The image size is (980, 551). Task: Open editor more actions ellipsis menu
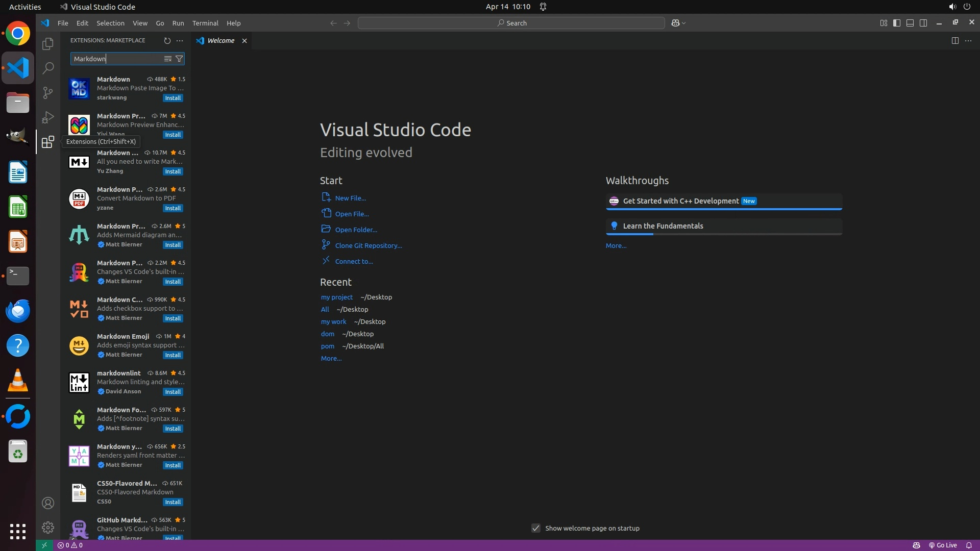[968, 40]
